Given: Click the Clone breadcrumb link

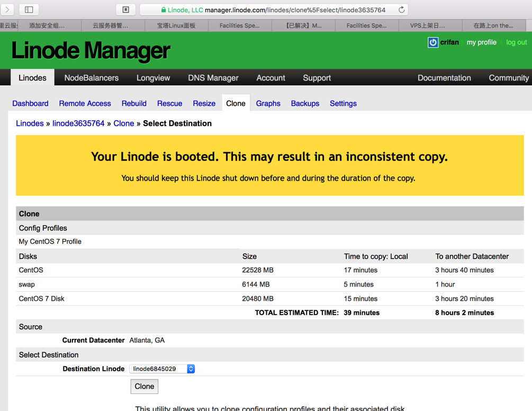Looking at the screenshot, I should click(x=123, y=123).
